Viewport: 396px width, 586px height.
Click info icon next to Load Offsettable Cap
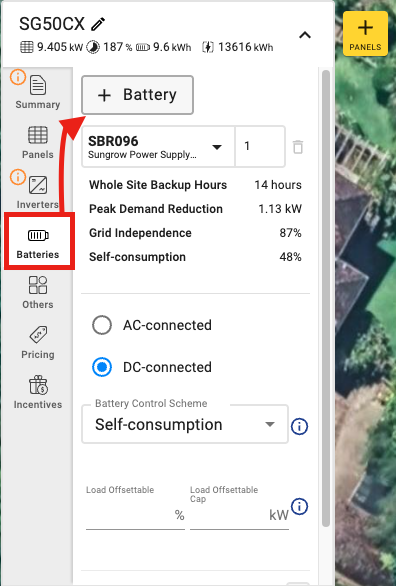299,506
